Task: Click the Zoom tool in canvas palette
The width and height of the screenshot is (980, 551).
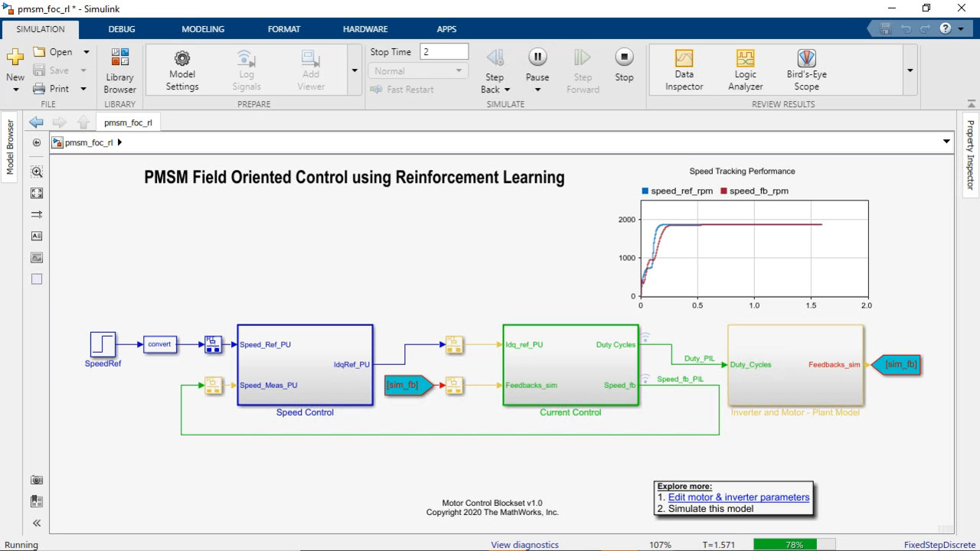Action: pyautogui.click(x=37, y=172)
